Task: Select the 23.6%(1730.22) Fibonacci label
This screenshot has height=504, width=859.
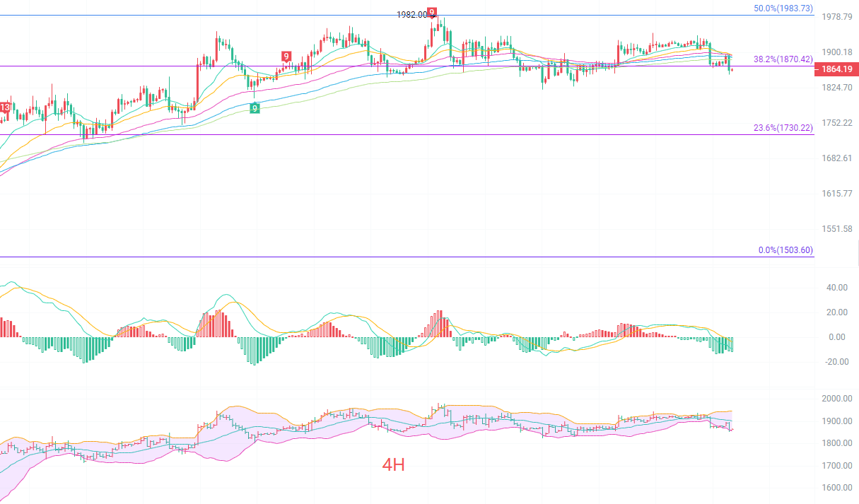Action: (783, 128)
